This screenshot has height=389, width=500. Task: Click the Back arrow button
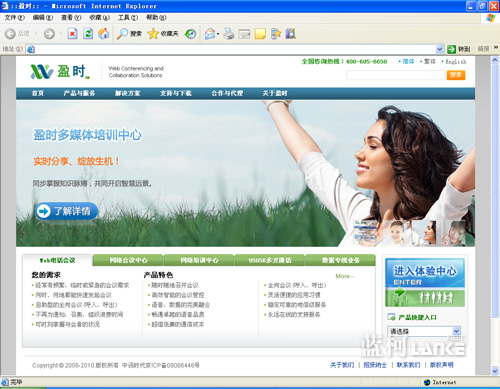(x=10, y=33)
